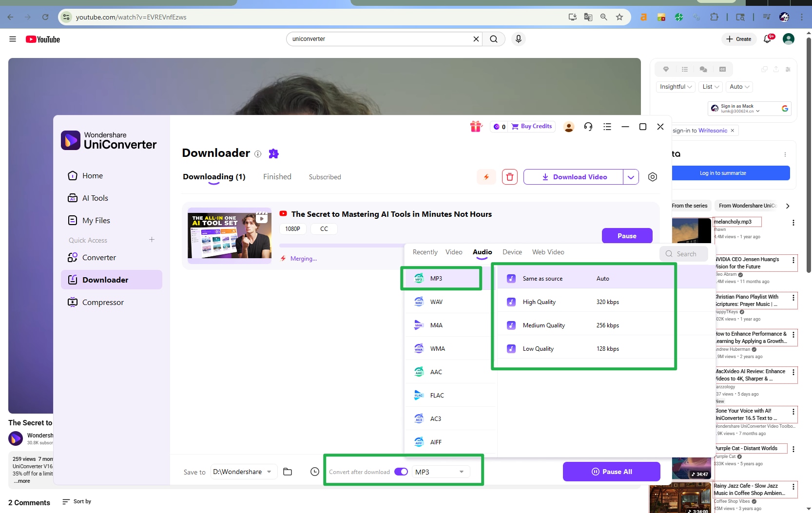Open the gift box promotions icon

[476, 127]
